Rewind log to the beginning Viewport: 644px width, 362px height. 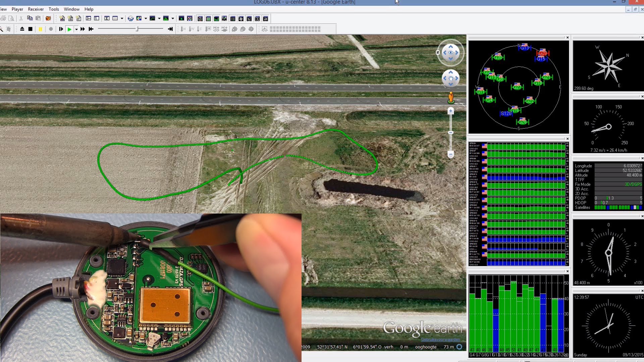[91, 29]
